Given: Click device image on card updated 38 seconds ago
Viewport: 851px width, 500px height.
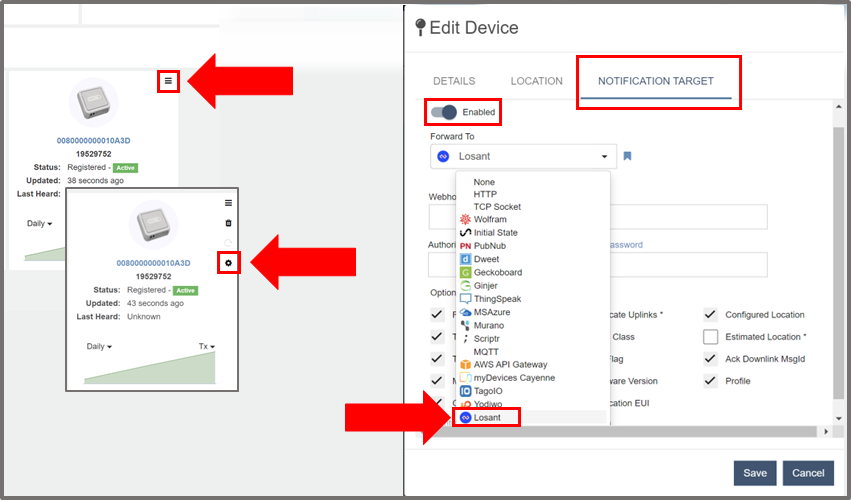Looking at the screenshot, I should coord(93,103).
